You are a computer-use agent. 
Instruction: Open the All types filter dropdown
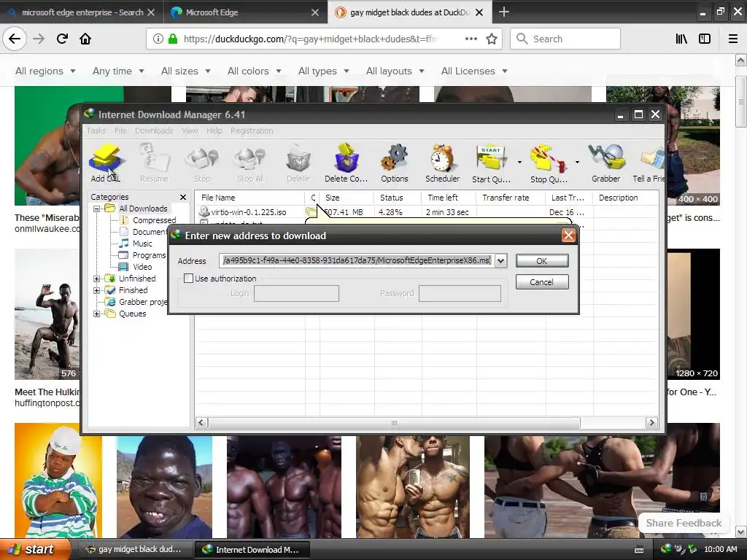pos(324,71)
